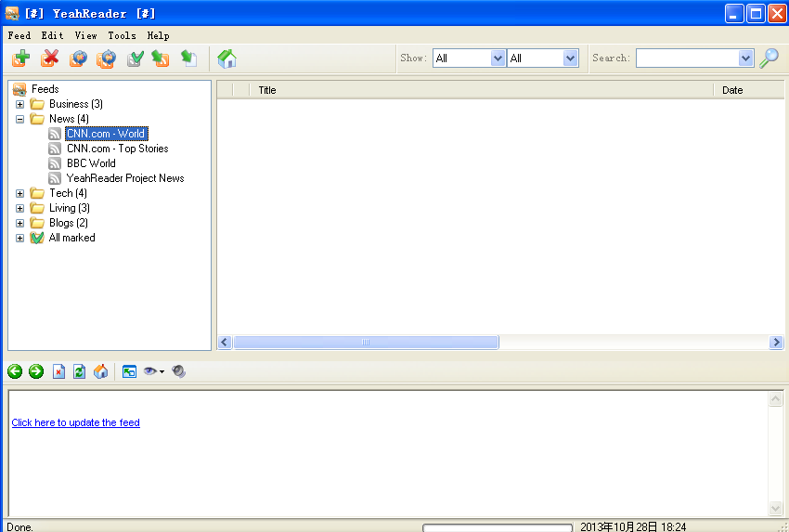The image size is (789, 532).
Task: Click the RSS icon beside YeahReader Project News
Action: (x=55, y=178)
